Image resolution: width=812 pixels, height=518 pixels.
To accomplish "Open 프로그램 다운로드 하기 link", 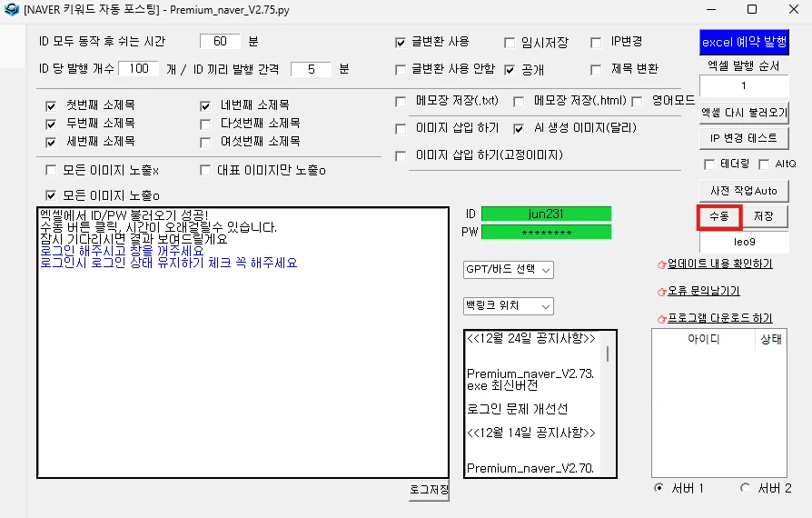I will (720, 318).
